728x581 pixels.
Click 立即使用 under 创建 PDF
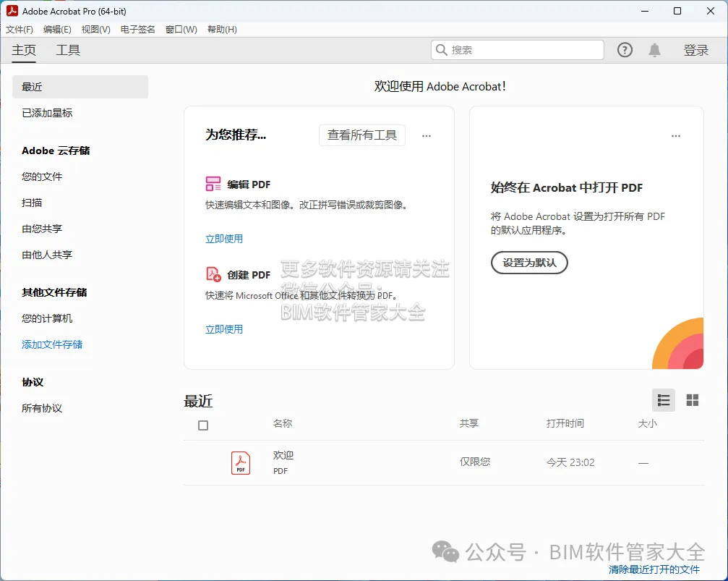[224, 329]
